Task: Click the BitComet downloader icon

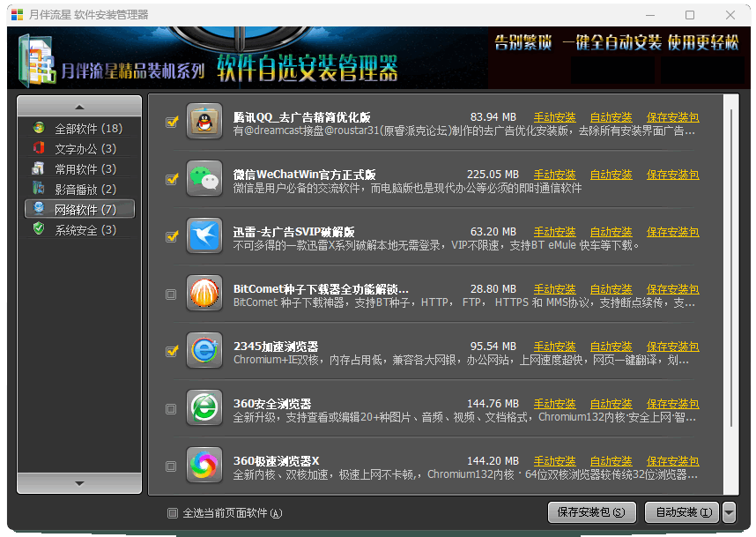Action: tap(204, 294)
